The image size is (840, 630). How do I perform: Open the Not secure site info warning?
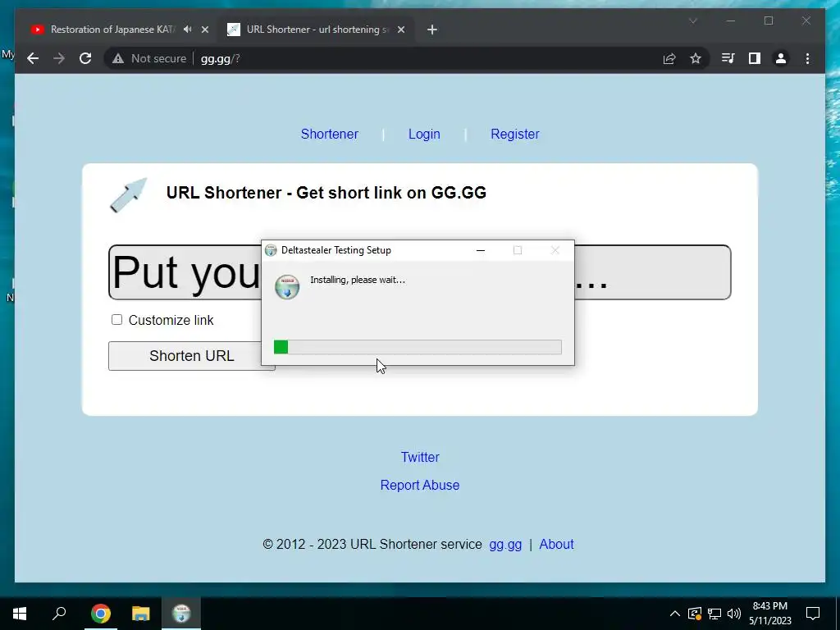tap(149, 58)
